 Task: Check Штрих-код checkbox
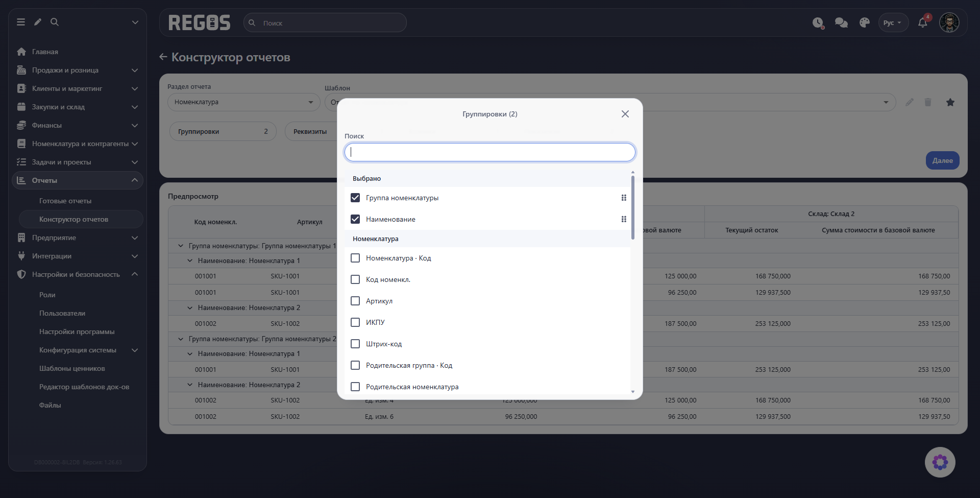click(355, 344)
